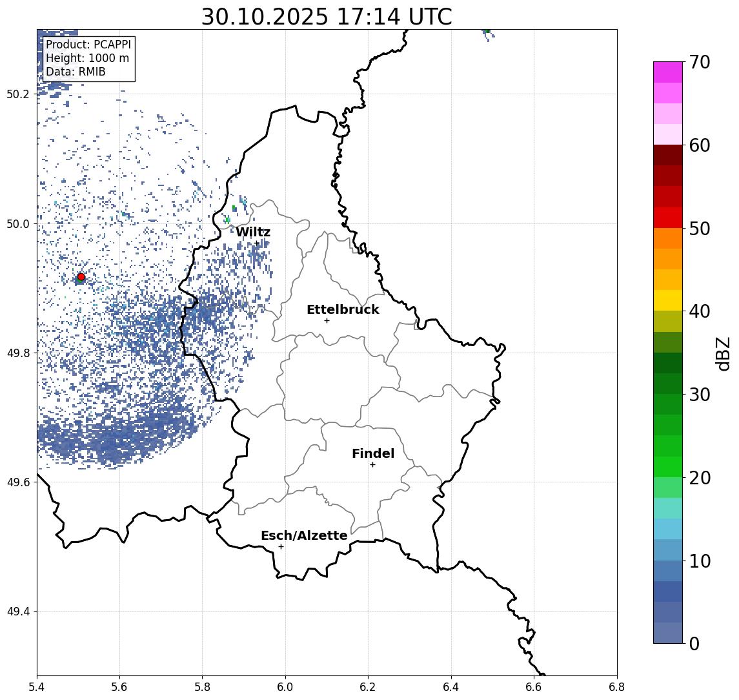Click the bright green colorbar segment at 20
Screen dimensions: 739x700
click(668, 466)
